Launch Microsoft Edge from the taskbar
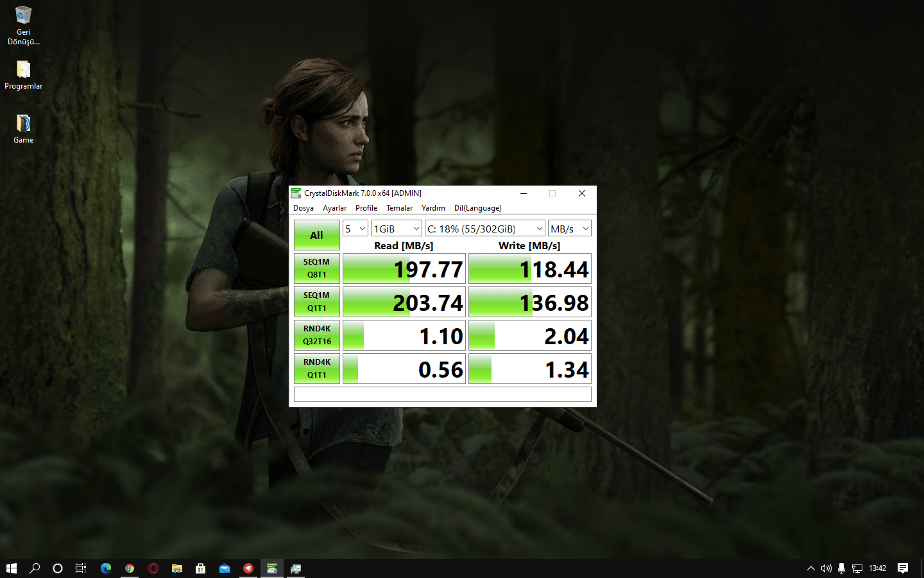Screen dimensions: 924x578 [x=106, y=568]
